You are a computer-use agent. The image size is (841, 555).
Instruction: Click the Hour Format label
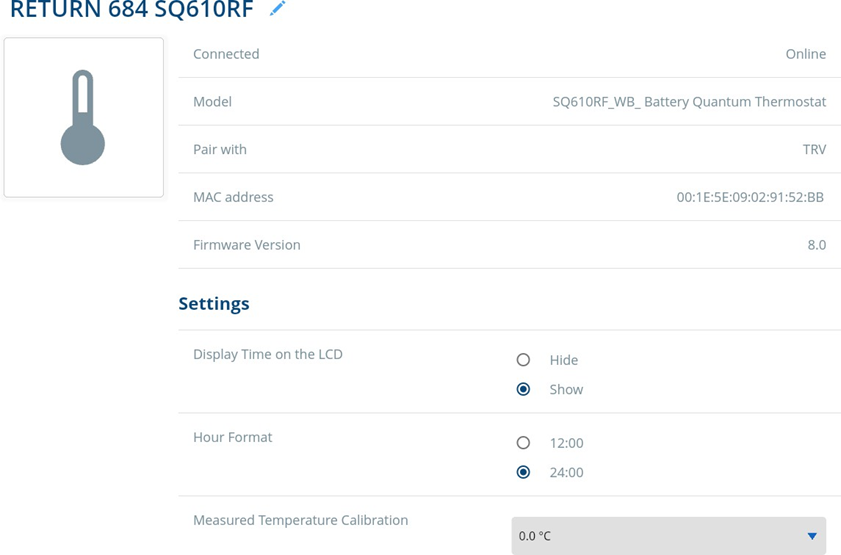pos(232,437)
